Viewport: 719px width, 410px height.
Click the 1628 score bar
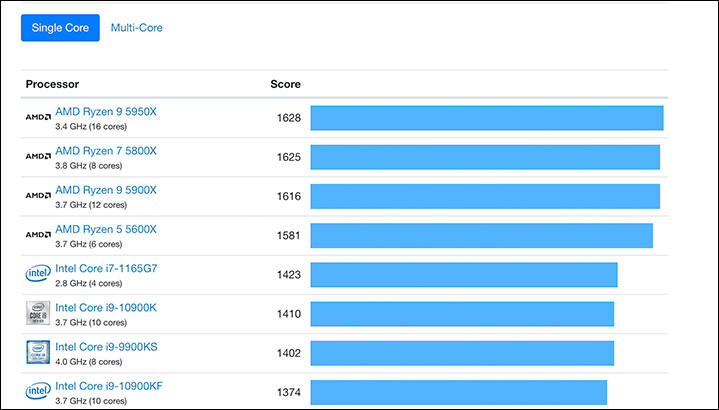click(487, 118)
